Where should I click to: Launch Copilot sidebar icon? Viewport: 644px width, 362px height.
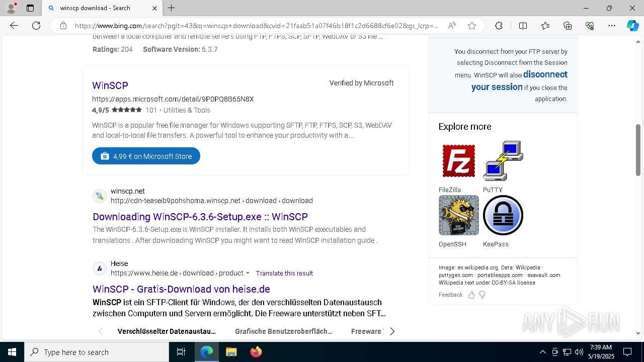pos(632,26)
